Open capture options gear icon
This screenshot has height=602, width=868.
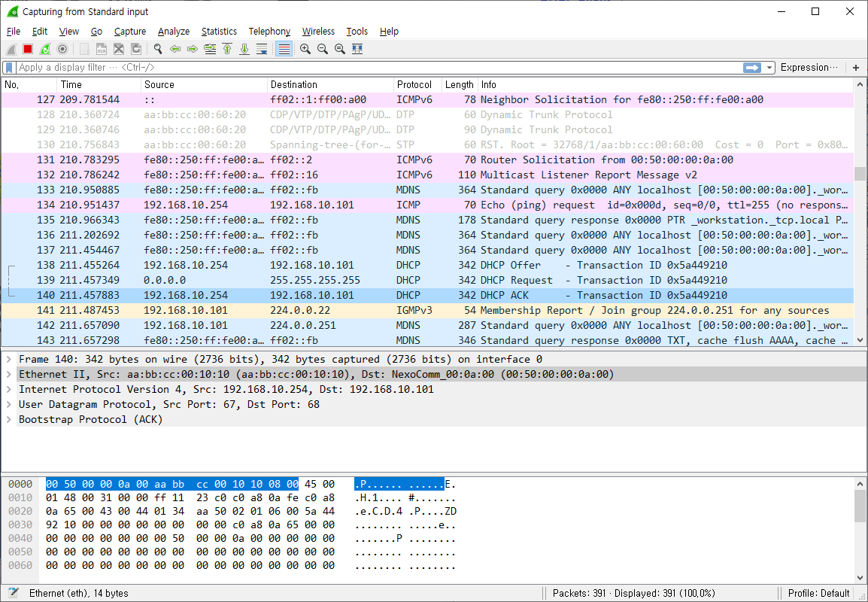62,50
